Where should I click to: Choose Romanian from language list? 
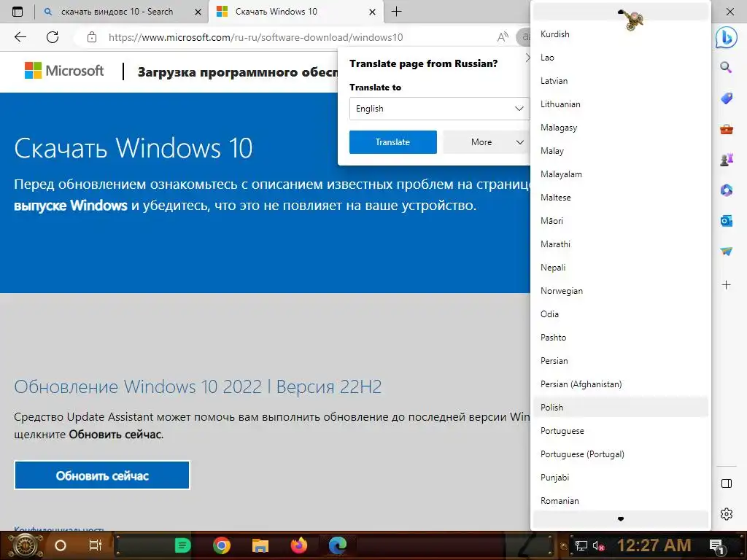coord(620,500)
